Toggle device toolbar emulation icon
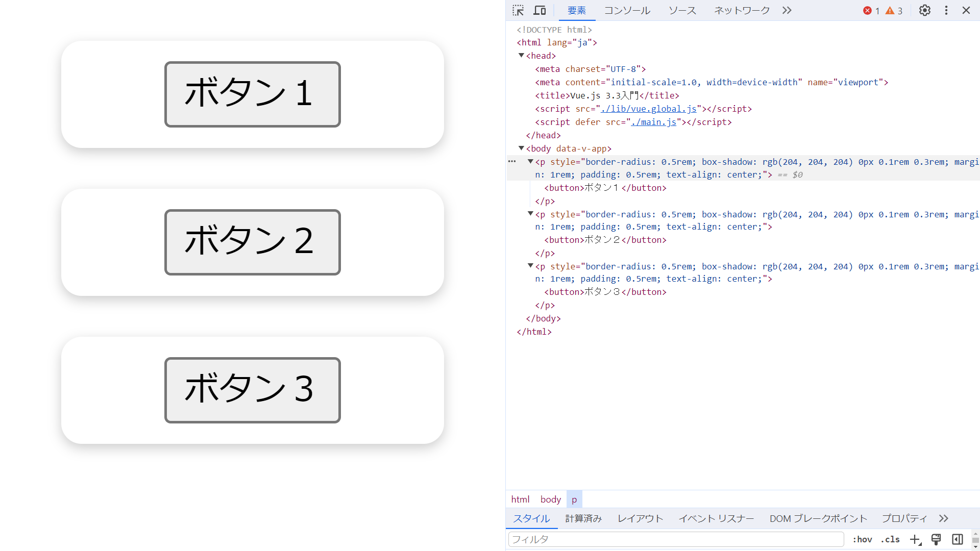 click(540, 10)
